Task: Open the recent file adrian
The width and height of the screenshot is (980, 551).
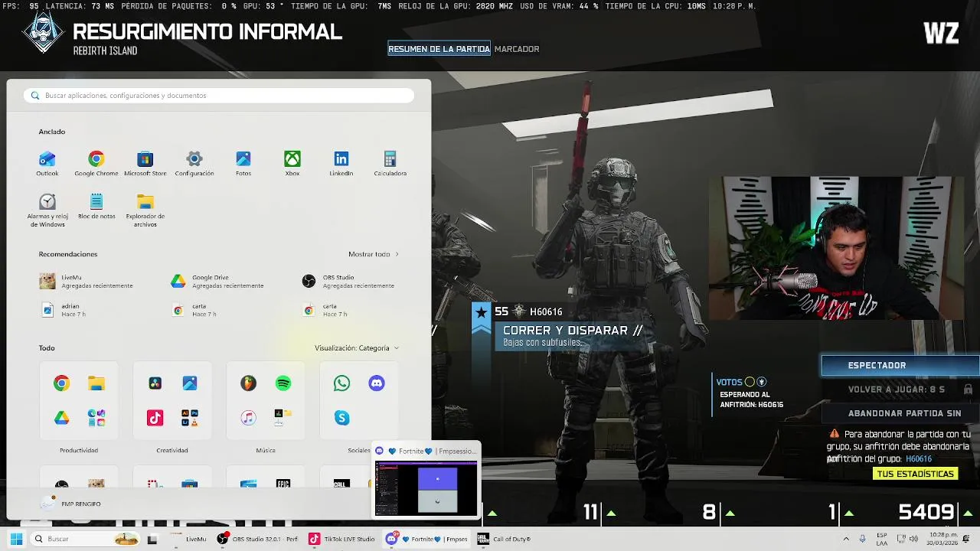Action: (x=64, y=310)
